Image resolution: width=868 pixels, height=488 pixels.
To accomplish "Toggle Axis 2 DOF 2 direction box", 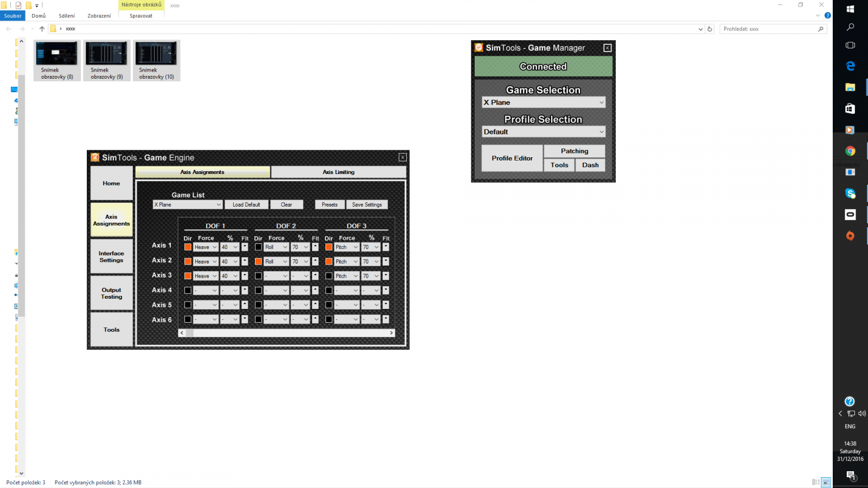I will [x=258, y=261].
